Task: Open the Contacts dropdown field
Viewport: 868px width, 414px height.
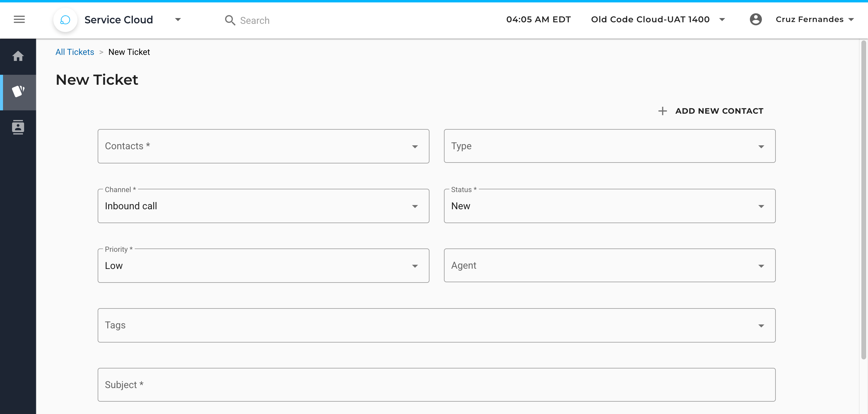Action: [263, 146]
